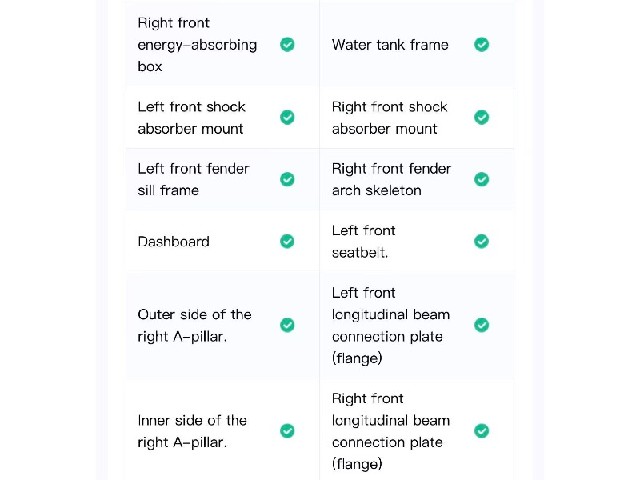Image resolution: width=640 pixels, height=480 pixels.
Task: Click the Left front seatbelt status check
Action: point(481,241)
